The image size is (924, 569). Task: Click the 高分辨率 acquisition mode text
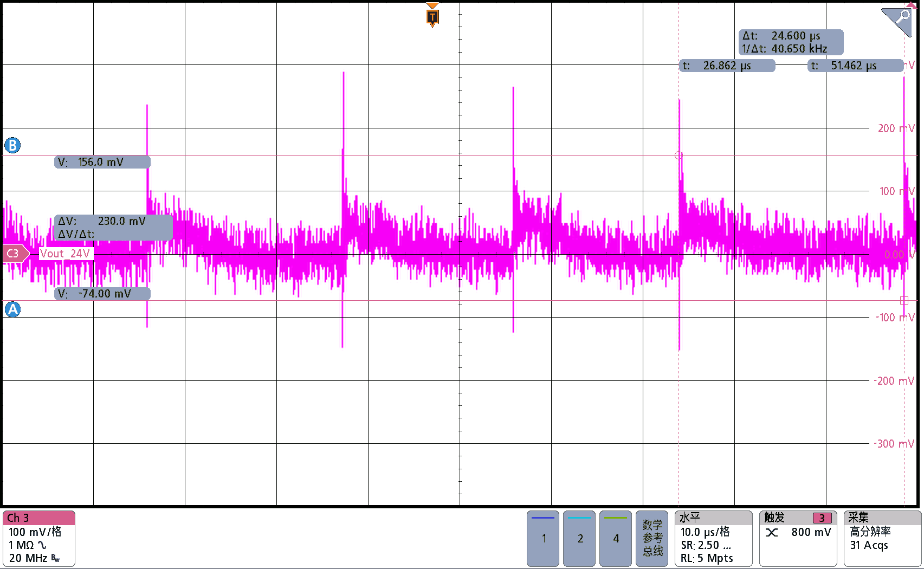tap(870, 532)
